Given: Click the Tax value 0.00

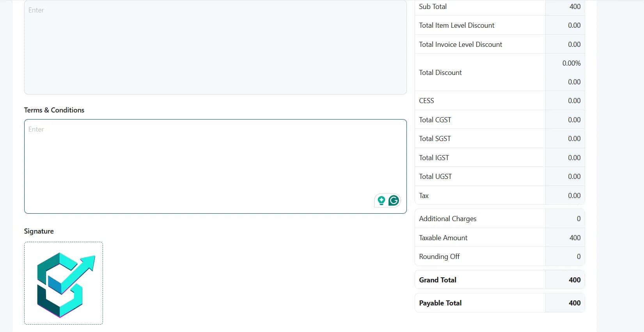Looking at the screenshot, I should (574, 196).
